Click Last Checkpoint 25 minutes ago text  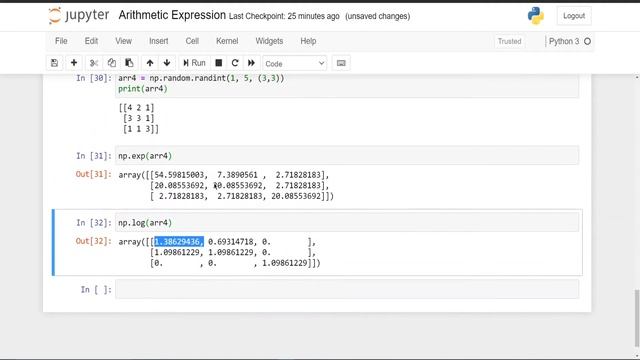pyautogui.click(x=284, y=16)
